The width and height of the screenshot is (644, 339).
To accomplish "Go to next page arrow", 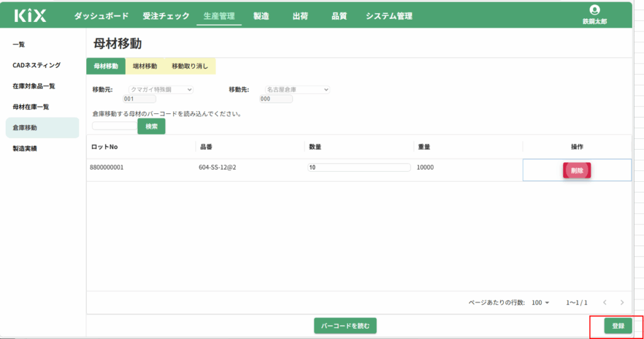I will (622, 303).
